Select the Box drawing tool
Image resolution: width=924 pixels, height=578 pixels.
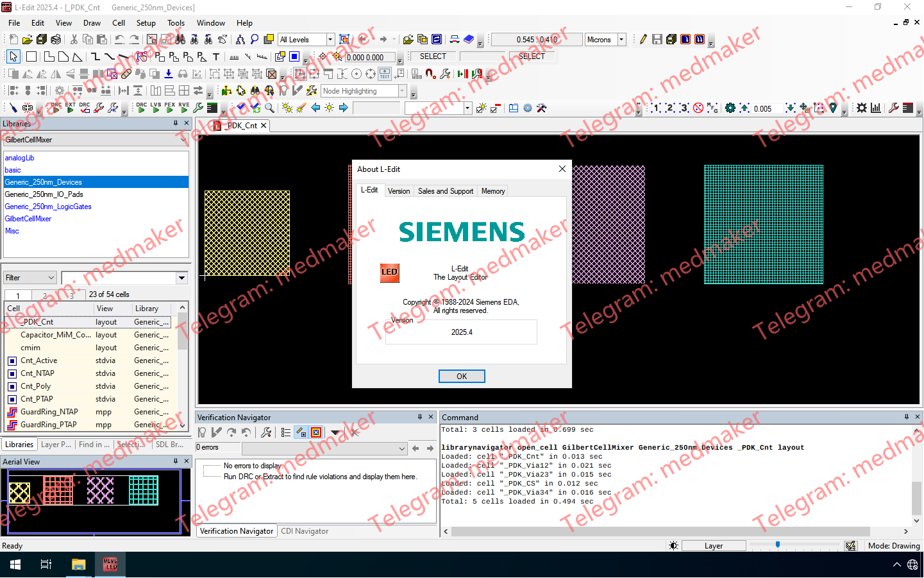pos(31,57)
